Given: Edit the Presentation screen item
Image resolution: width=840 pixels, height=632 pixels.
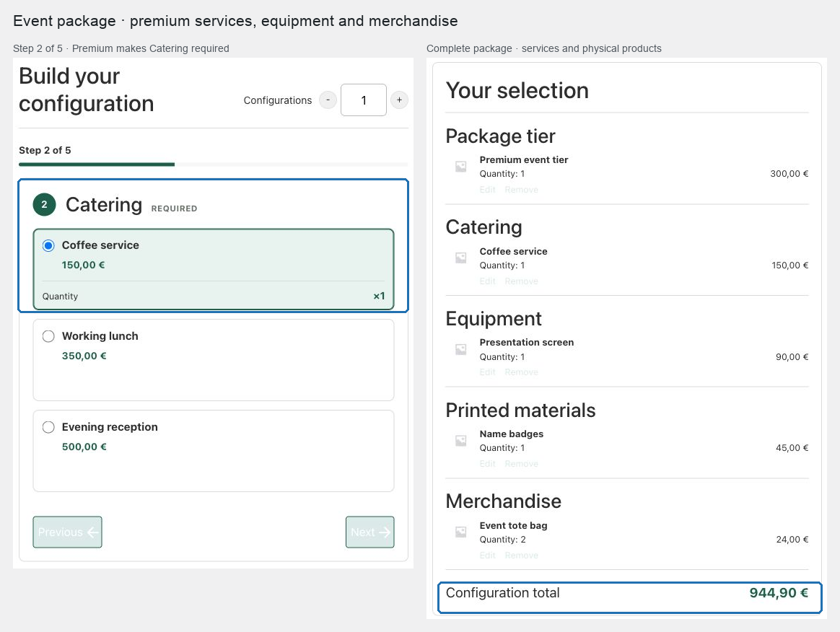Looking at the screenshot, I should [x=488, y=372].
